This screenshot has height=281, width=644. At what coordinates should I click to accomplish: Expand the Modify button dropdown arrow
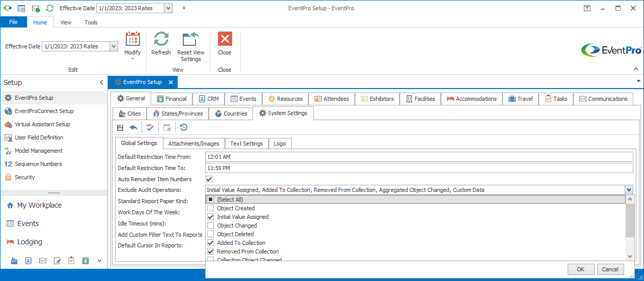(x=132, y=59)
